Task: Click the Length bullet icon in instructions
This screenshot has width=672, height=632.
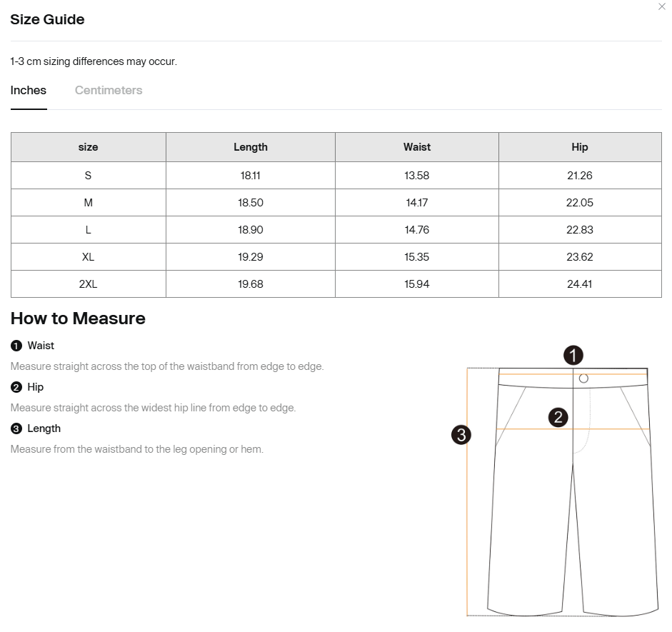Action: pos(16,429)
